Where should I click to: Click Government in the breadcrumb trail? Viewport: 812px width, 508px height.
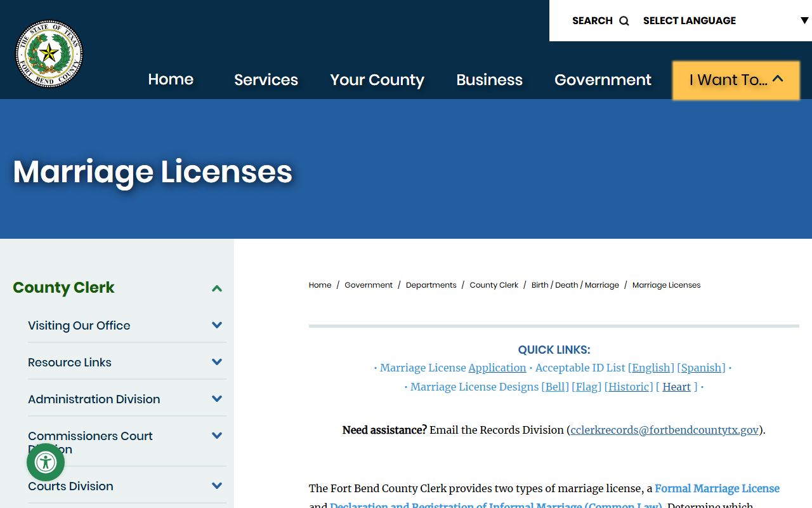tap(369, 285)
